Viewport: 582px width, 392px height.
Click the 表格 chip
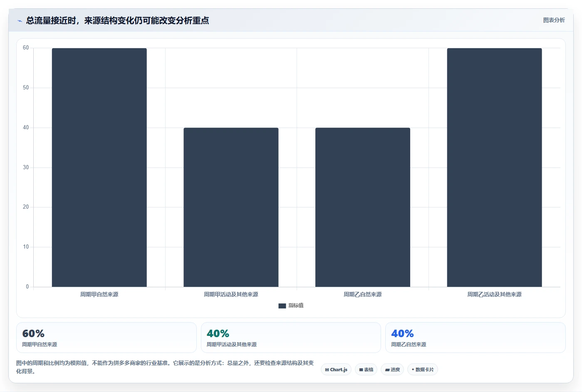point(366,370)
